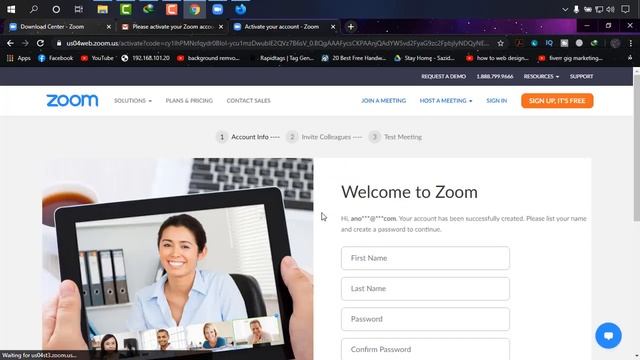Open a new Chrome tab
Image resolution: width=640 pixels, height=360 pixels.
351,27
